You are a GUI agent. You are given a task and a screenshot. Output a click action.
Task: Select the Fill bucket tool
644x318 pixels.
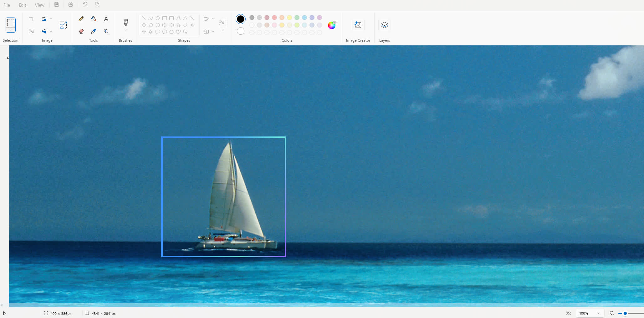coord(94,19)
